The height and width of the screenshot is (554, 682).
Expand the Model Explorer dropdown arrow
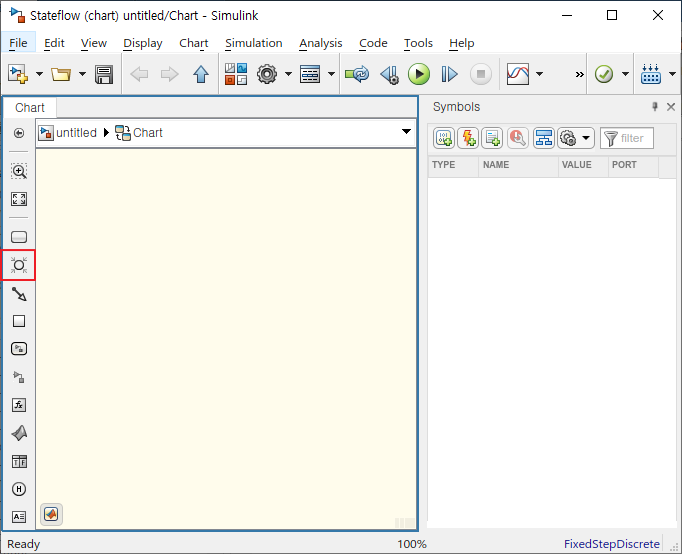[x=331, y=74]
